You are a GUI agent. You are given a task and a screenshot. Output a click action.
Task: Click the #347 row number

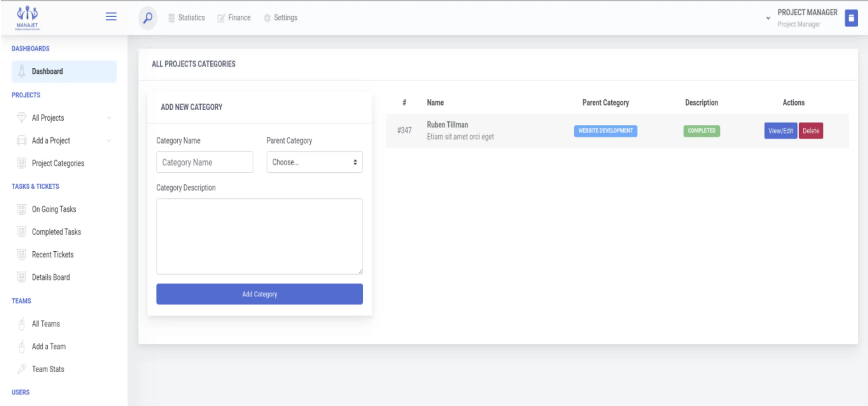[404, 130]
